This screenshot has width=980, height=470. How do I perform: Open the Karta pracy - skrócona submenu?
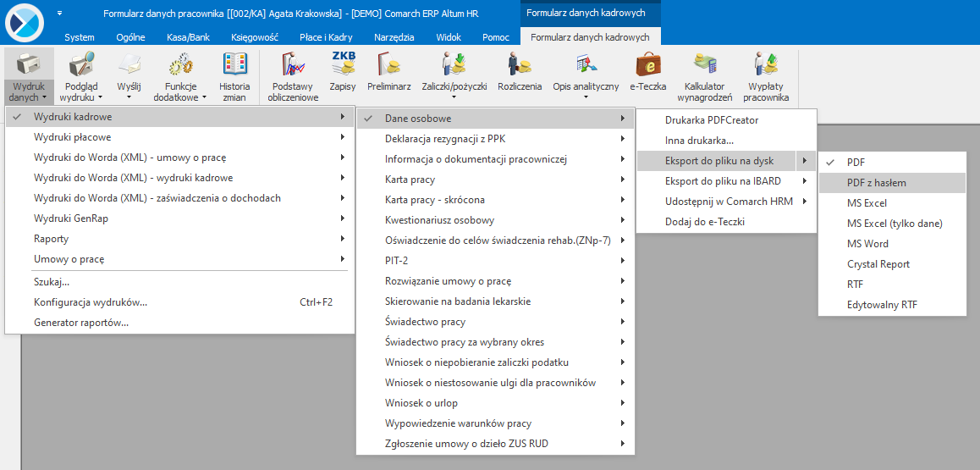pos(496,200)
